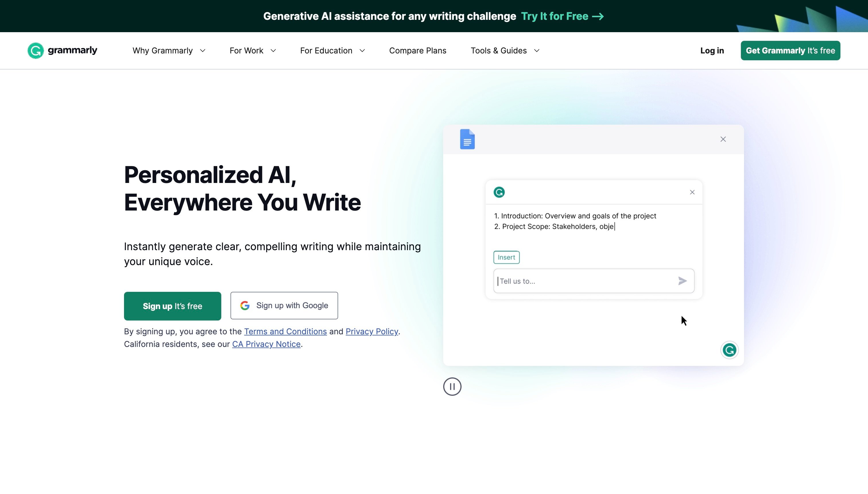Click the submit arrow icon in Tell us field
The image size is (868, 494).
[x=683, y=281]
